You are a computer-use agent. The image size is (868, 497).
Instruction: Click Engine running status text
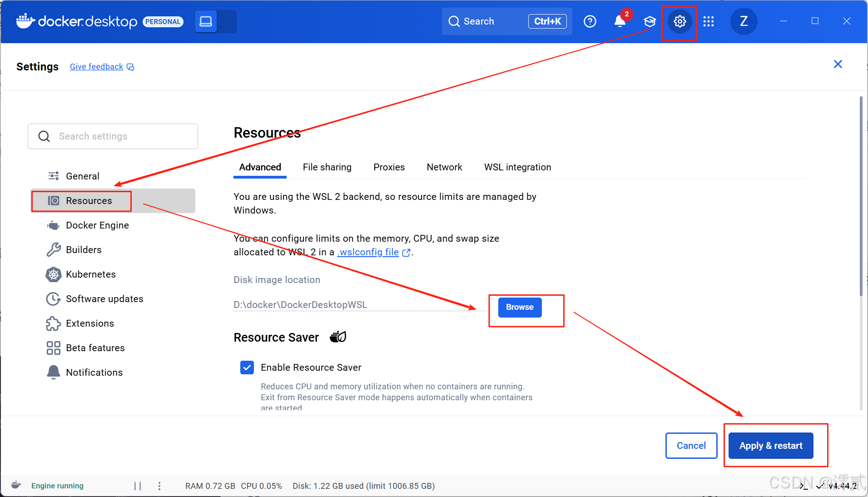click(x=57, y=486)
